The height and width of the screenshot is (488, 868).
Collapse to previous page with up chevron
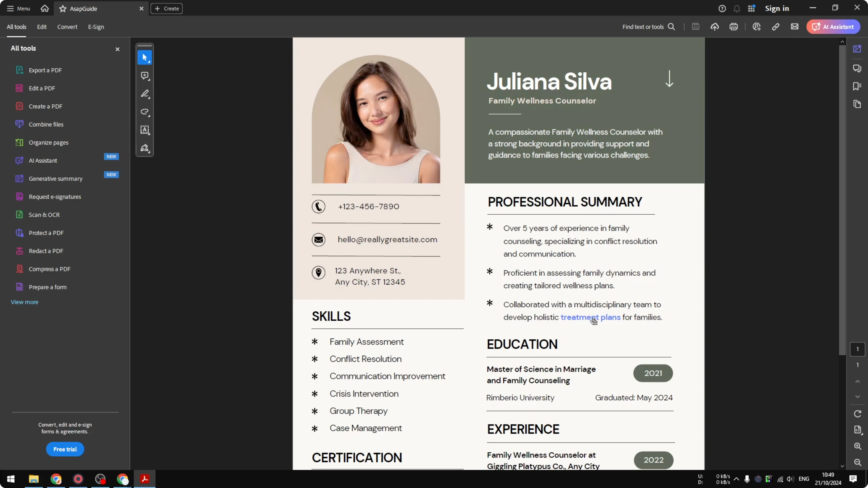coord(858,382)
